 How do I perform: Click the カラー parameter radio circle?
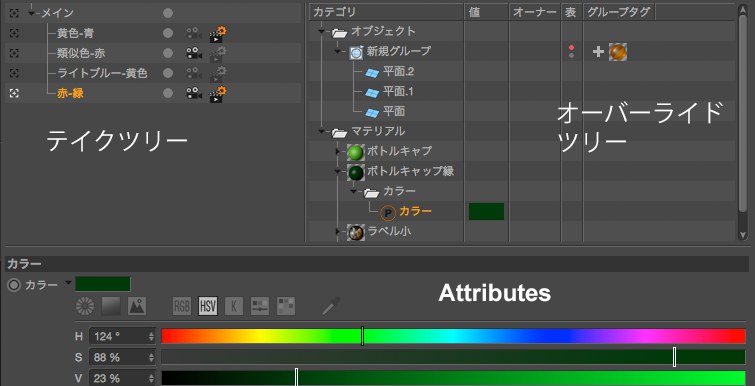pyautogui.click(x=14, y=285)
